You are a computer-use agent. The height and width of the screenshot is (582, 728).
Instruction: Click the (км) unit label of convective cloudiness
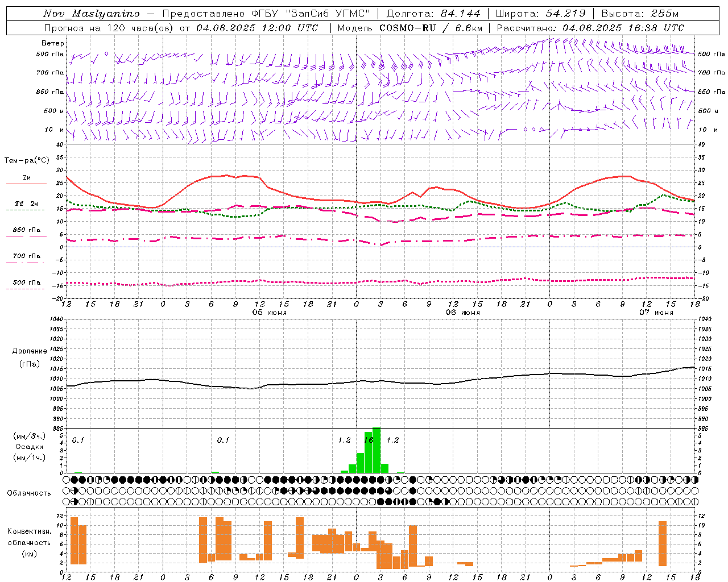click(29, 554)
